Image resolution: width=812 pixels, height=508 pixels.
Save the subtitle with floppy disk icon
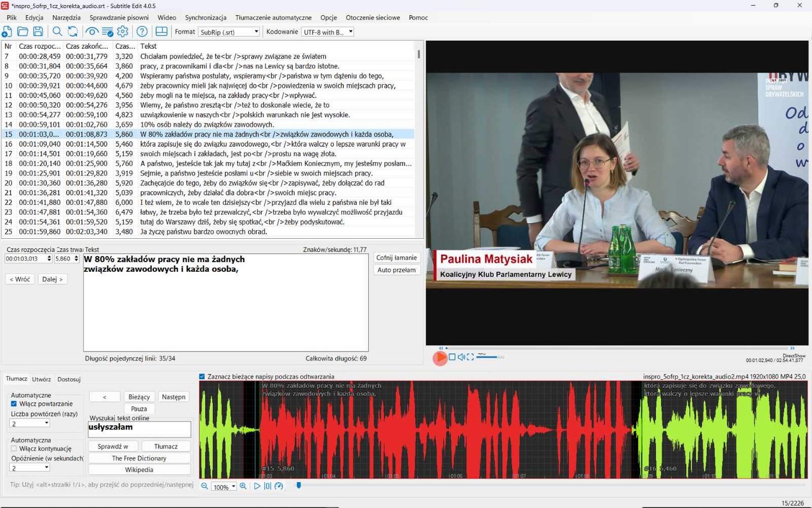(x=38, y=31)
